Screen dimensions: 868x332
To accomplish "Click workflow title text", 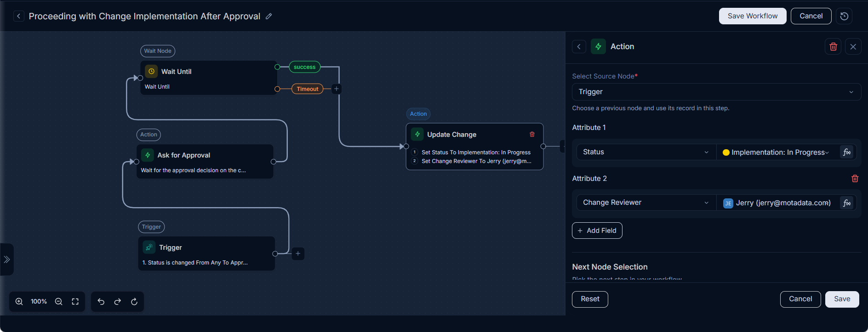I will click(x=144, y=16).
